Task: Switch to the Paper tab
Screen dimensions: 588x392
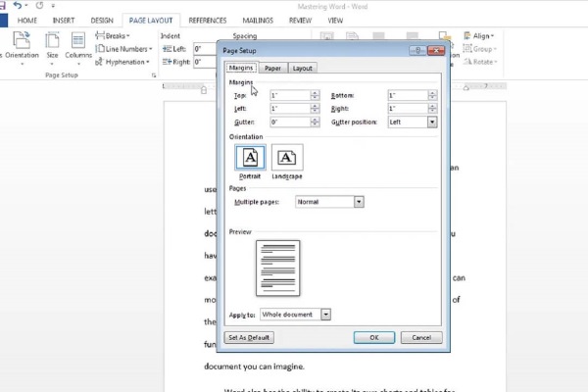Action: [x=271, y=69]
